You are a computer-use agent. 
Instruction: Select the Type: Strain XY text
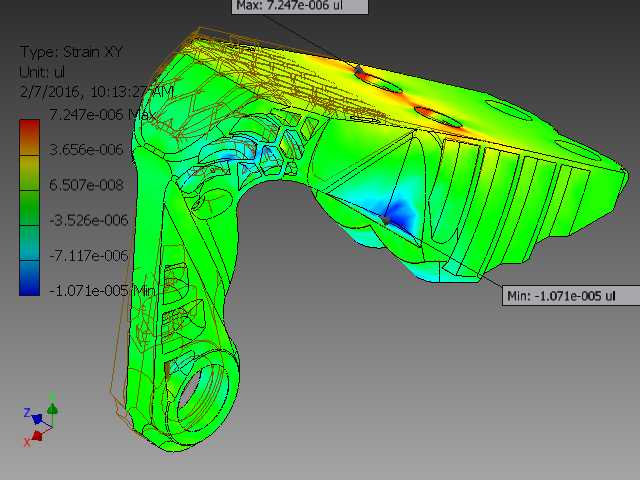pos(71,52)
